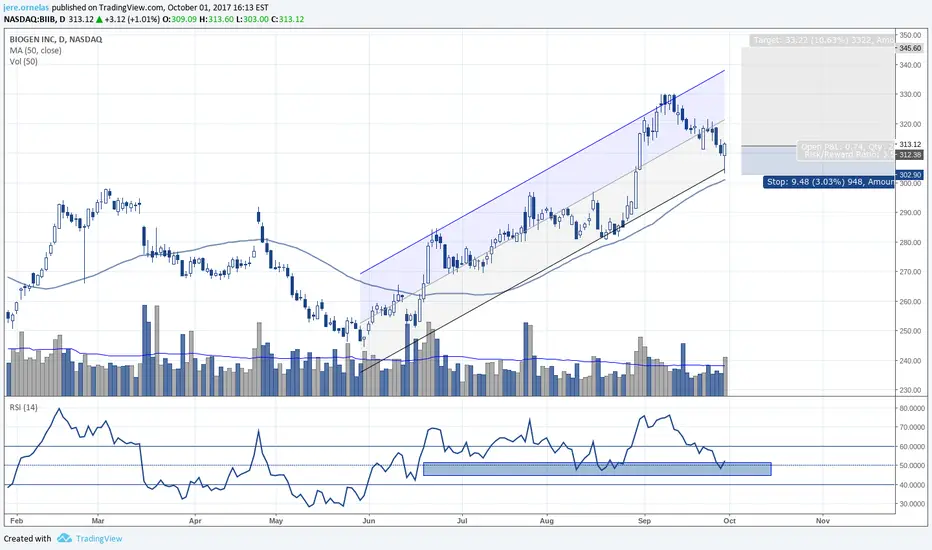Click the O:309.09 open value
Viewport: 932px width, 550px height.
(180, 19)
